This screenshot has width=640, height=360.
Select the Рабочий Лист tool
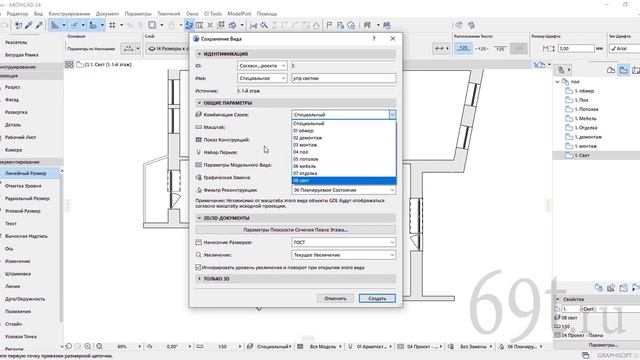[x=20, y=137]
